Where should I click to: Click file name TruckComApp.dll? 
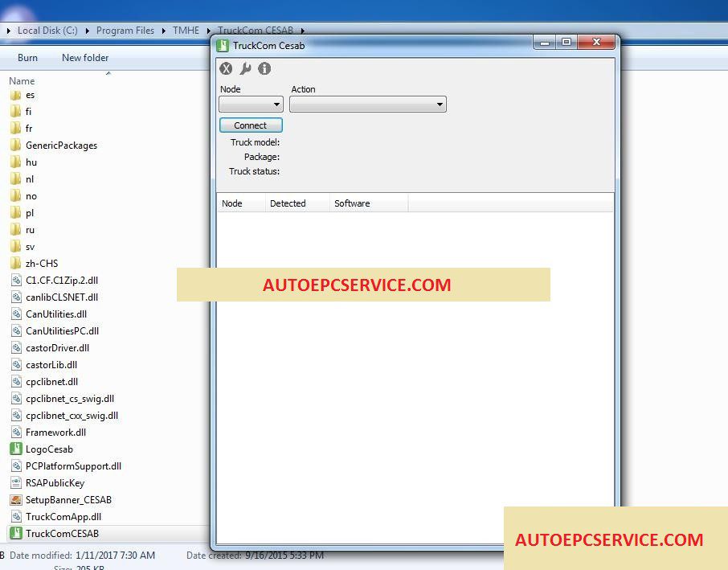[63, 517]
